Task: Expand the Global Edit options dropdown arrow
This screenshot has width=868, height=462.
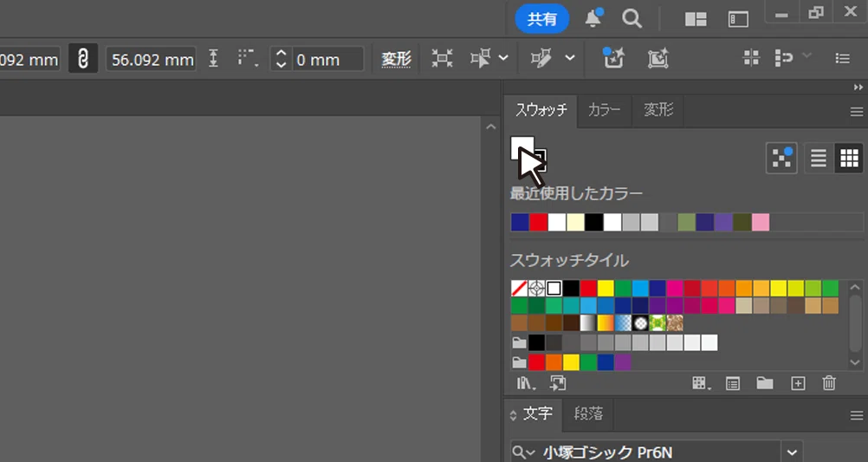Action: point(570,57)
